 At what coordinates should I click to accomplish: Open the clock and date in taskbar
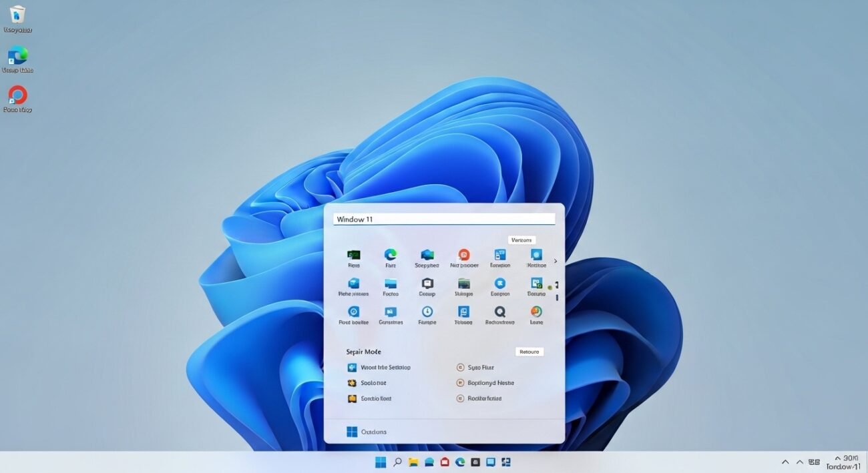843,462
